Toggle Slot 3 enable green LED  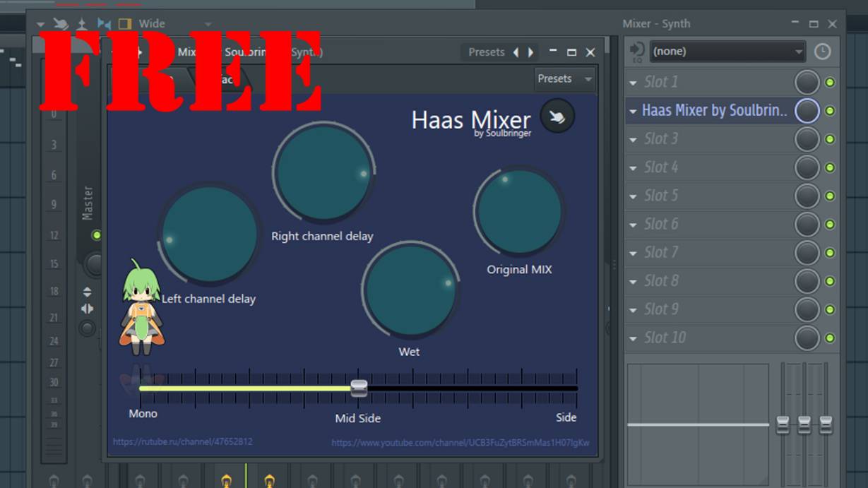click(830, 139)
